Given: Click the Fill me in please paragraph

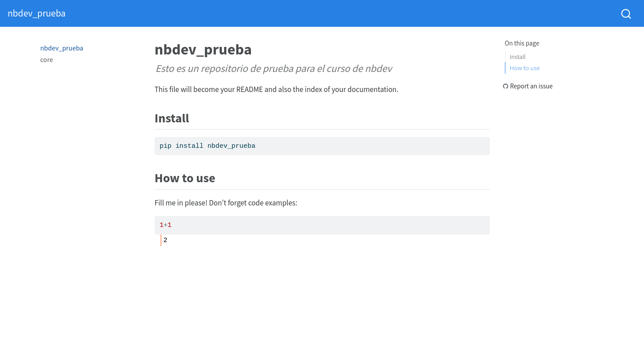Looking at the screenshot, I should [226, 203].
